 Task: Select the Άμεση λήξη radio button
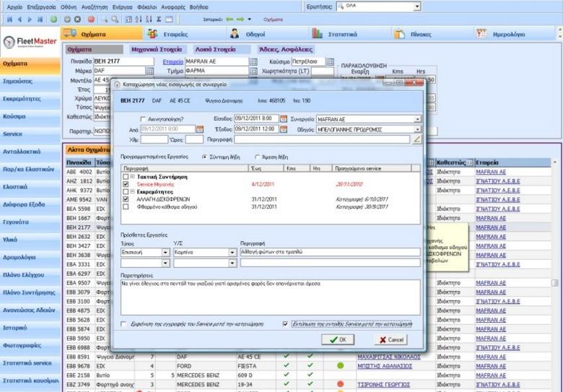tap(257, 157)
